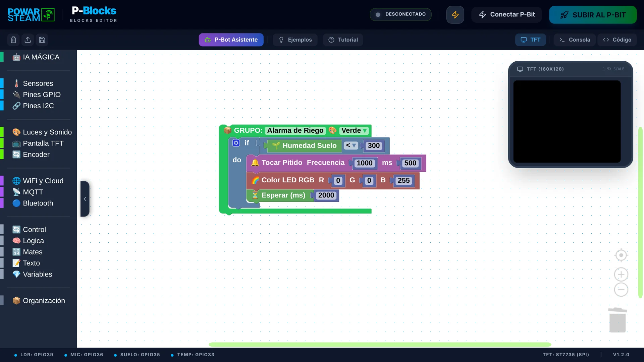Open the MQTT category
Viewport: 644px width, 362px height.
tap(33, 192)
